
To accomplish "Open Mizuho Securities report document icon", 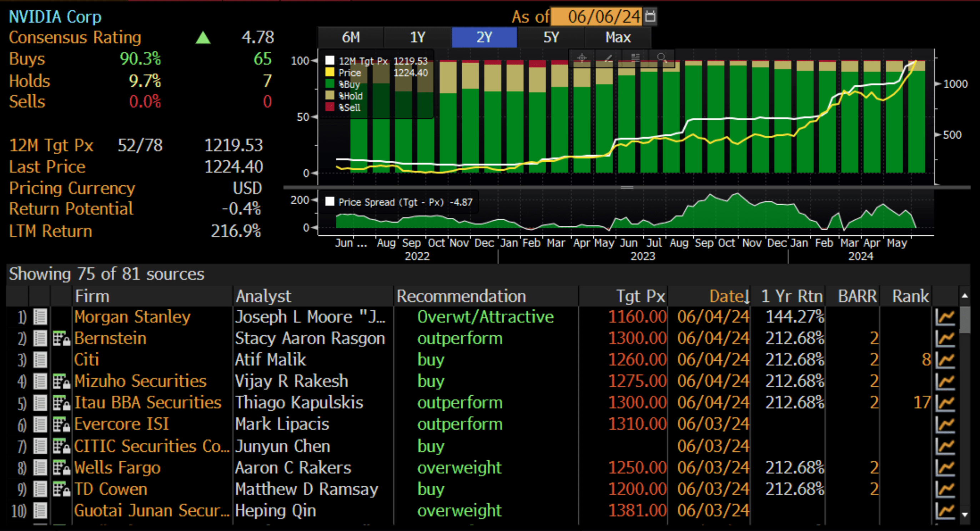I will coord(40,381).
